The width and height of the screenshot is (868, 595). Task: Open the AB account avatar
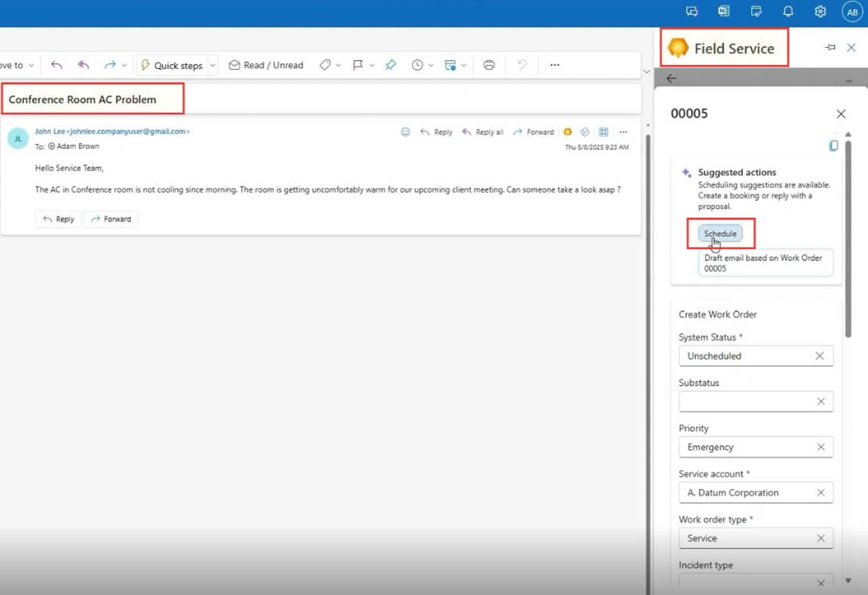(x=852, y=12)
